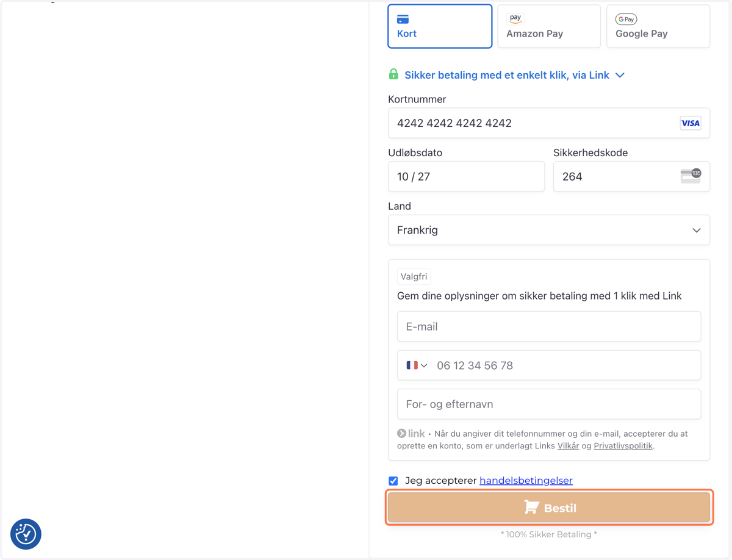Click the Land label above country dropdown
The image size is (732, 560).
coord(400,206)
